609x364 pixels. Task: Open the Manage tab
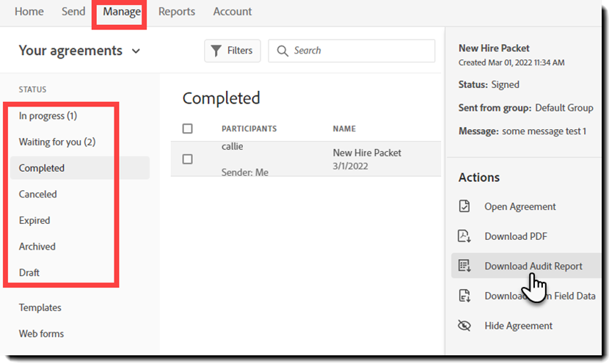click(x=121, y=12)
